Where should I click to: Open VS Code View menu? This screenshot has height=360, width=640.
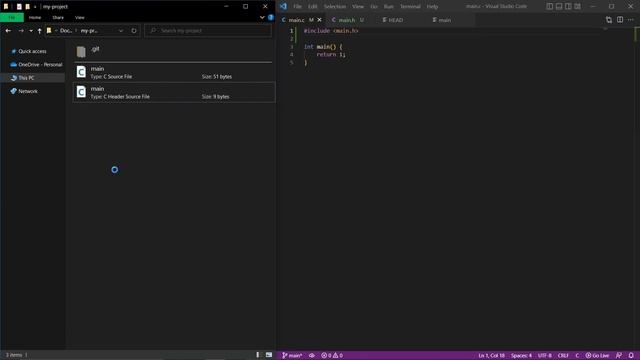point(358,7)
